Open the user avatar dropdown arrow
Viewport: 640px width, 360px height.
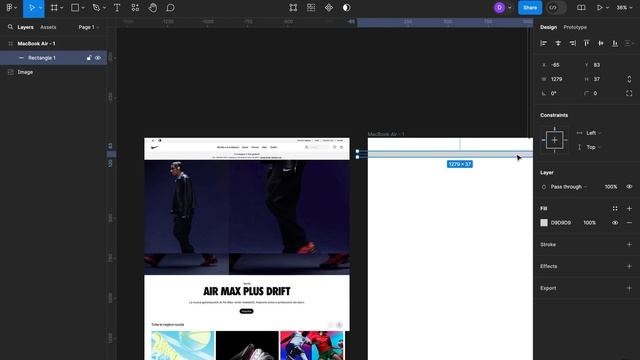509,8
